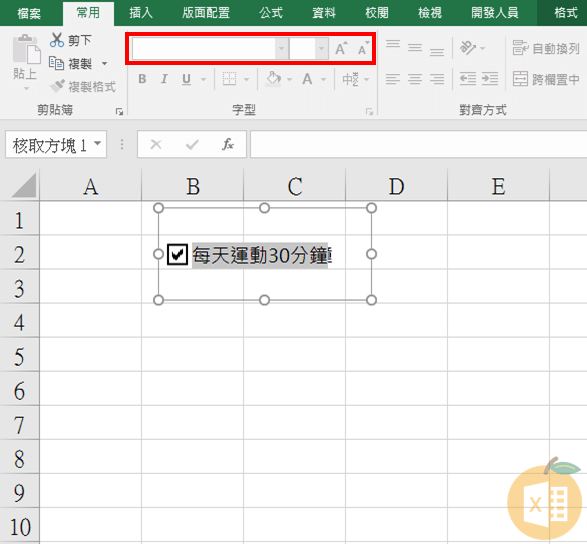
Task: Click the Cut scissors icon
Action: coord(57,40)
